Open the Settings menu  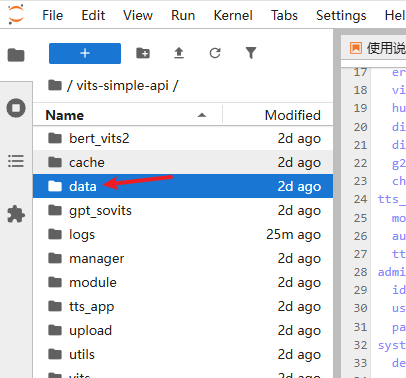point(341,15)
